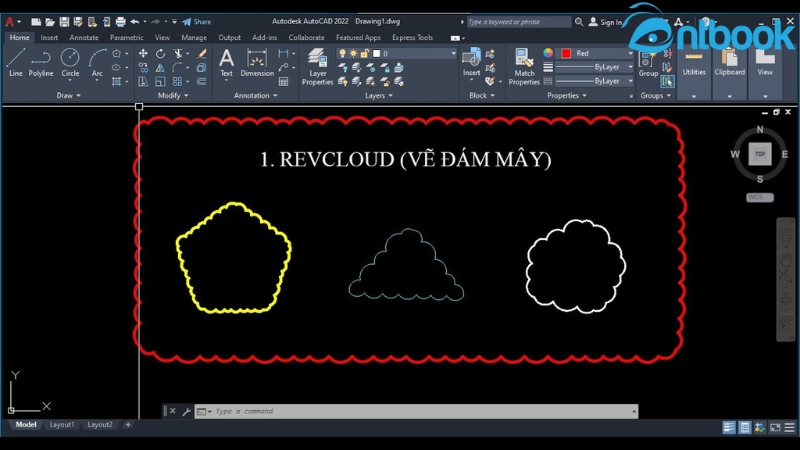Activate the Trim tool

(x=178, y=54)
